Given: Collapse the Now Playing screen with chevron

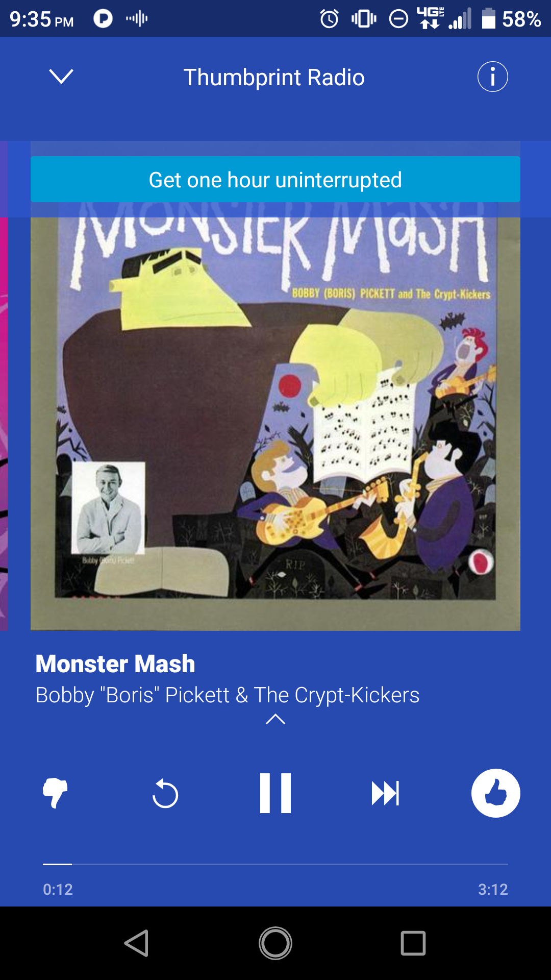Looking at the screenshot, I should [61, 77].
